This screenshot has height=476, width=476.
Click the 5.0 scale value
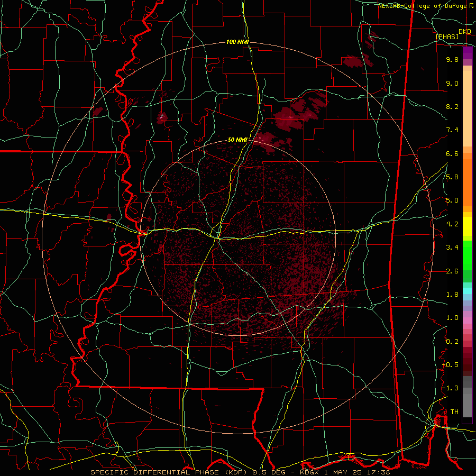452,200
